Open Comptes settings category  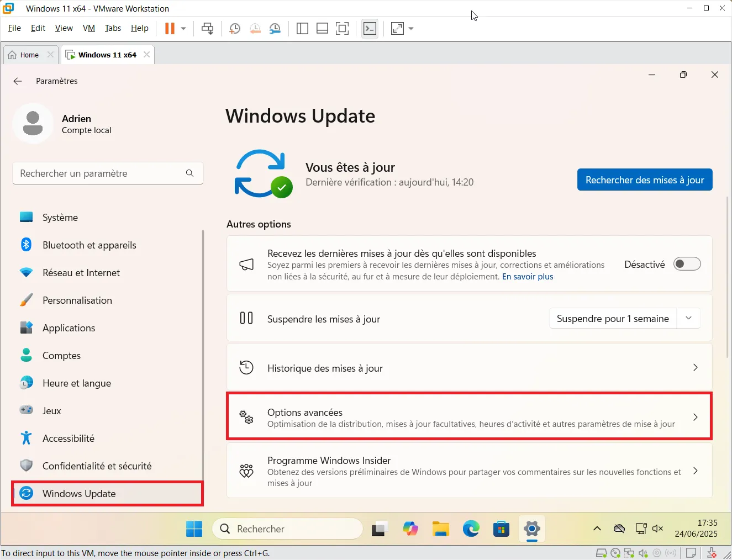tap(108, 356)
